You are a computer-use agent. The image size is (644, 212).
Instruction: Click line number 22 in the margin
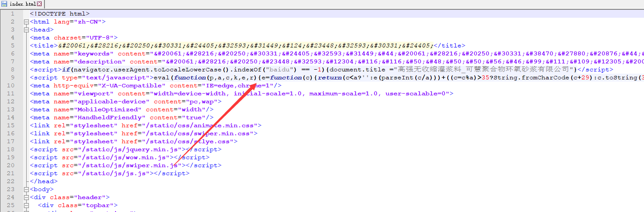pos(11,181)
